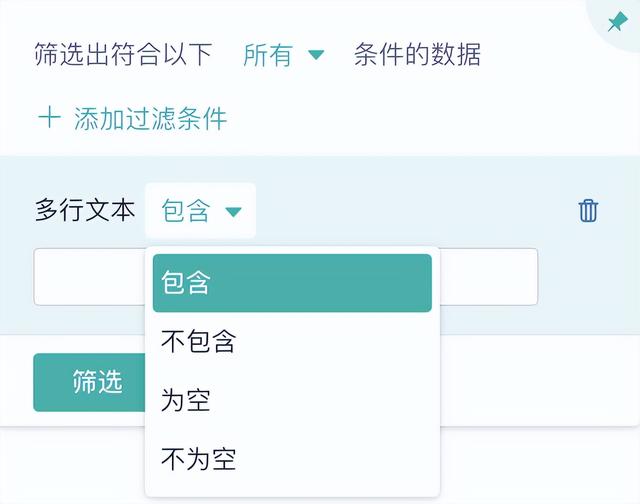This screenshot has width=640, height=504.
Task: Click the 添加过滤条件 link text
Action: 150,120
